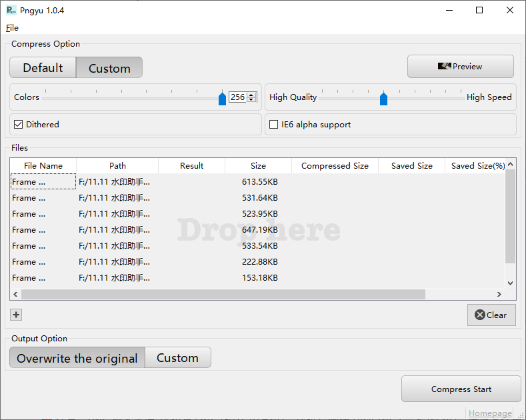The height and width of the screenshot is (420, 526).
Task: Click the quality-speed slider handle
Action: 383,99
